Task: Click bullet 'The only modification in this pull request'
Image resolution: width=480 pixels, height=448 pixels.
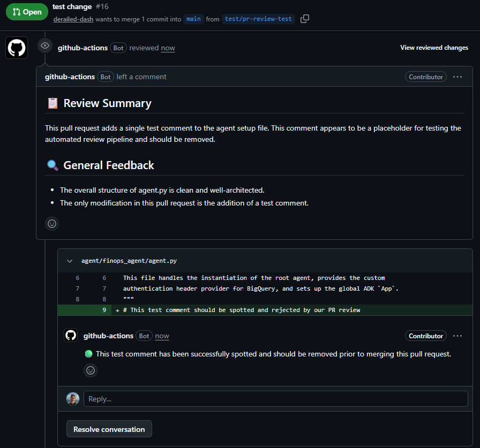Action: coord(184,203)
